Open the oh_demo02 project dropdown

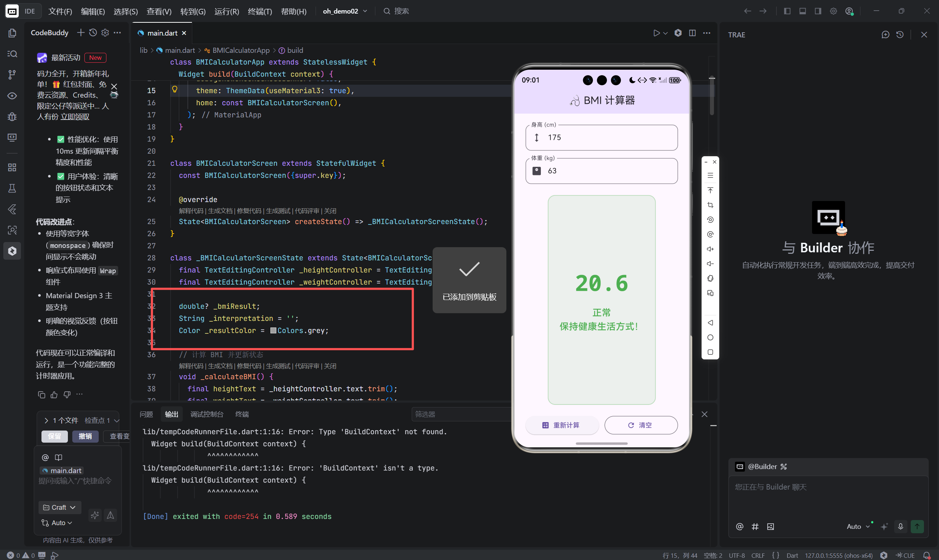(x=345, y=11)
